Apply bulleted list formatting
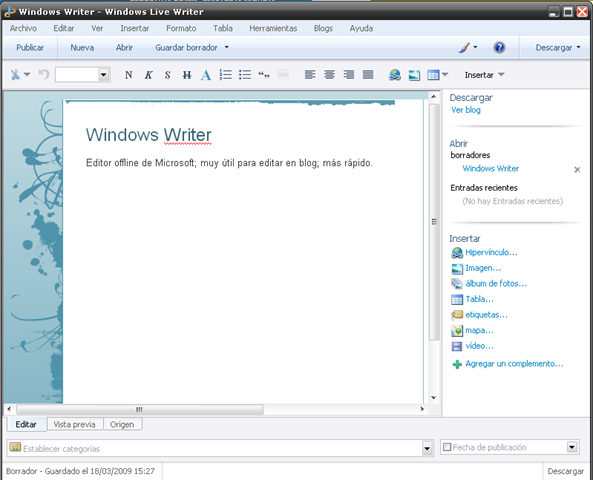 [245, 75]
